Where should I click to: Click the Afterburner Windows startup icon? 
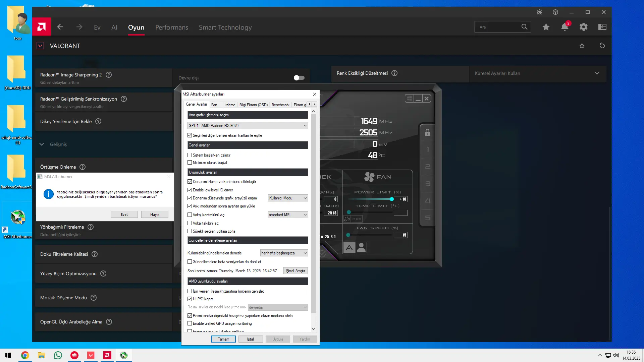(409, 99)
